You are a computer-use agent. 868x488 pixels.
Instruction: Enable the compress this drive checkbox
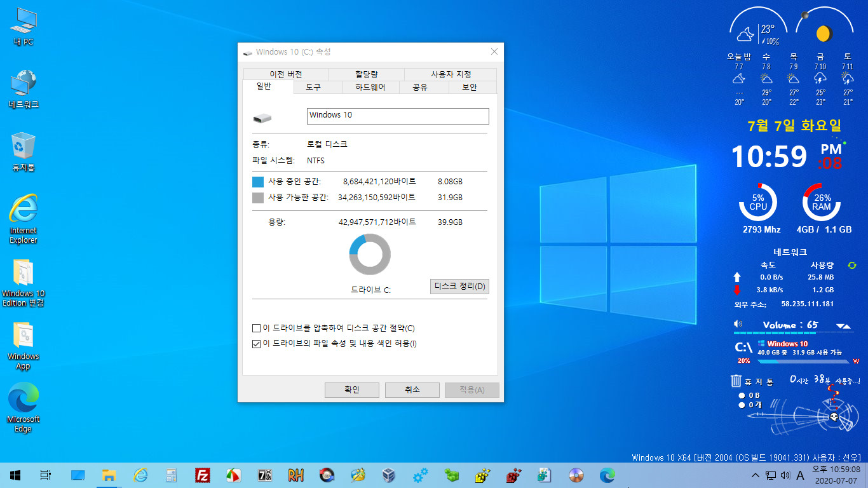point(256,329)
